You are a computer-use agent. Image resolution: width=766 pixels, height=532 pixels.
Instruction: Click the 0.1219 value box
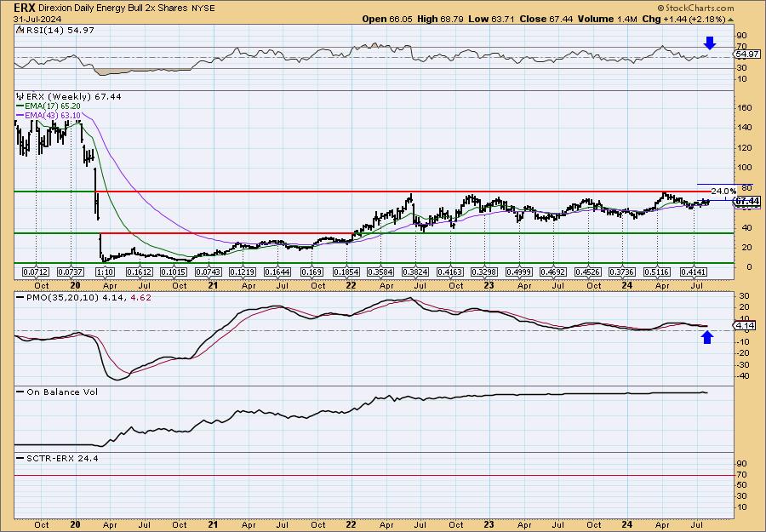pos(243,272)
